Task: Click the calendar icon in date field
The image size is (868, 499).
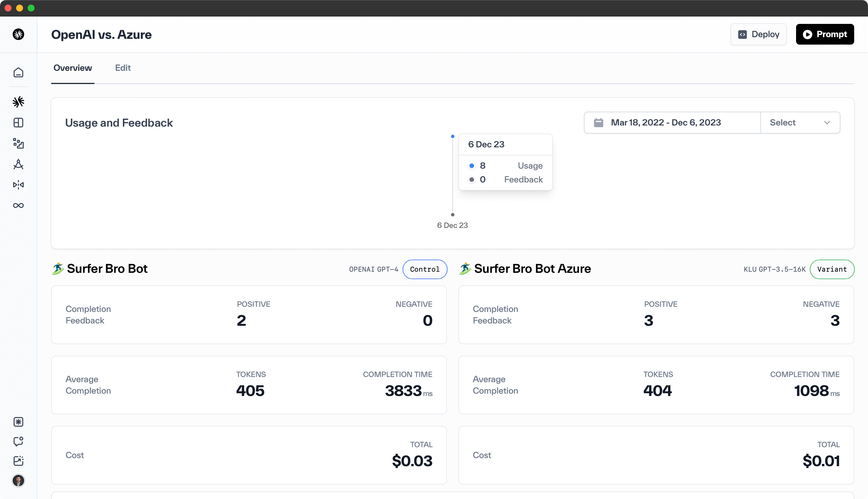Action: point(598,123)
